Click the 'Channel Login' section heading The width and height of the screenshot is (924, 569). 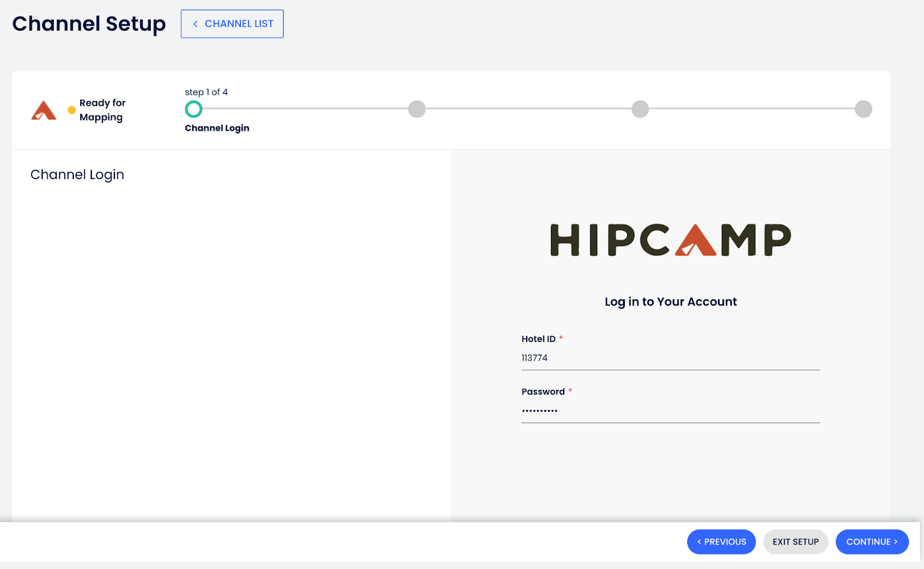click(77, 174)
